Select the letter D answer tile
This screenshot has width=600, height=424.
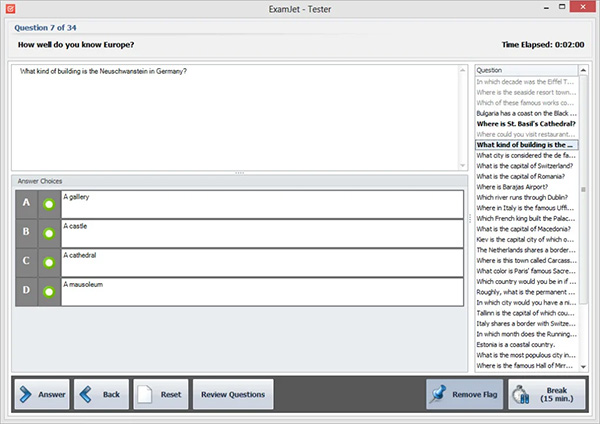(24, 292)
